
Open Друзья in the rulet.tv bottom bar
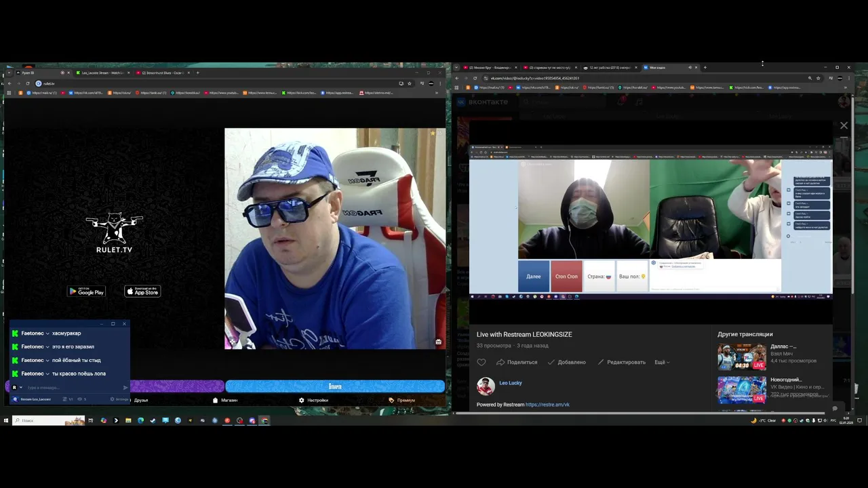140,400
